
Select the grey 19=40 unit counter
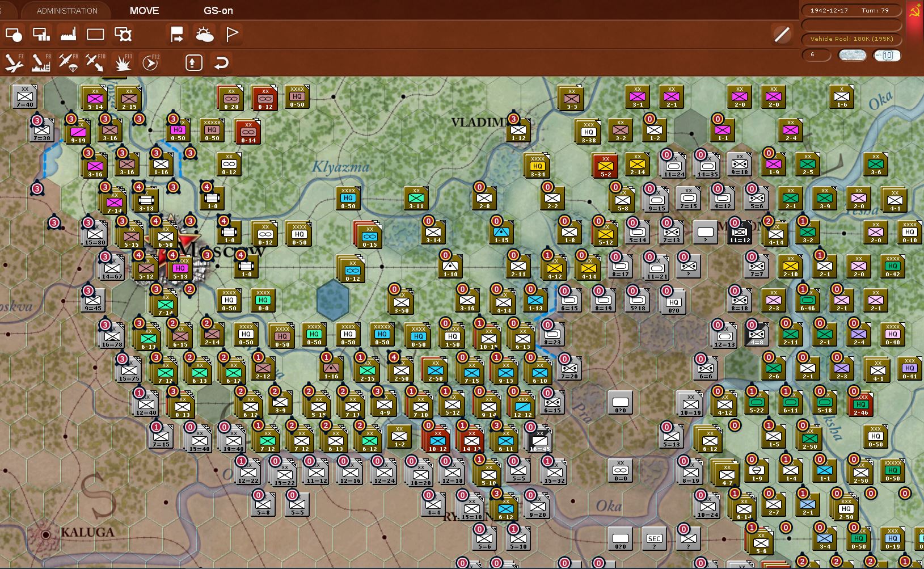233,441
